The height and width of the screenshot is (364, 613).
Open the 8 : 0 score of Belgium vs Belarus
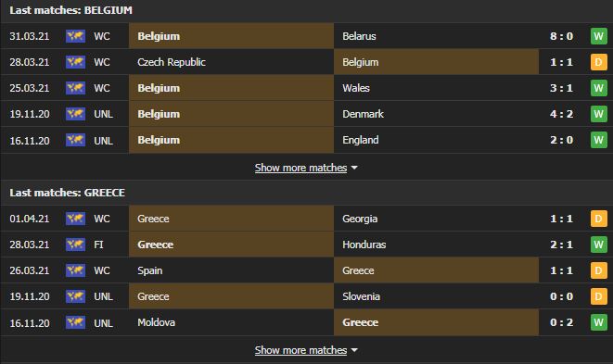coord(561,36)
